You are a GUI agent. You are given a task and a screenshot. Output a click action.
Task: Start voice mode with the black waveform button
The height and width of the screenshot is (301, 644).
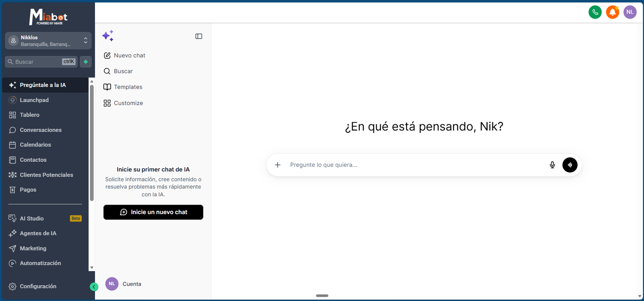[x=570, y=165]
